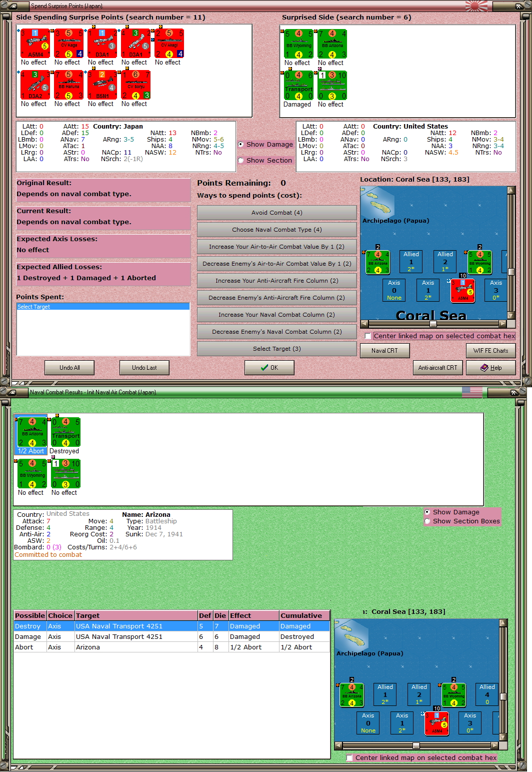Click Decrease Enemy's Anti-Aircraft Fire Column (2)
Screen dimensions: 532x772
276,298
